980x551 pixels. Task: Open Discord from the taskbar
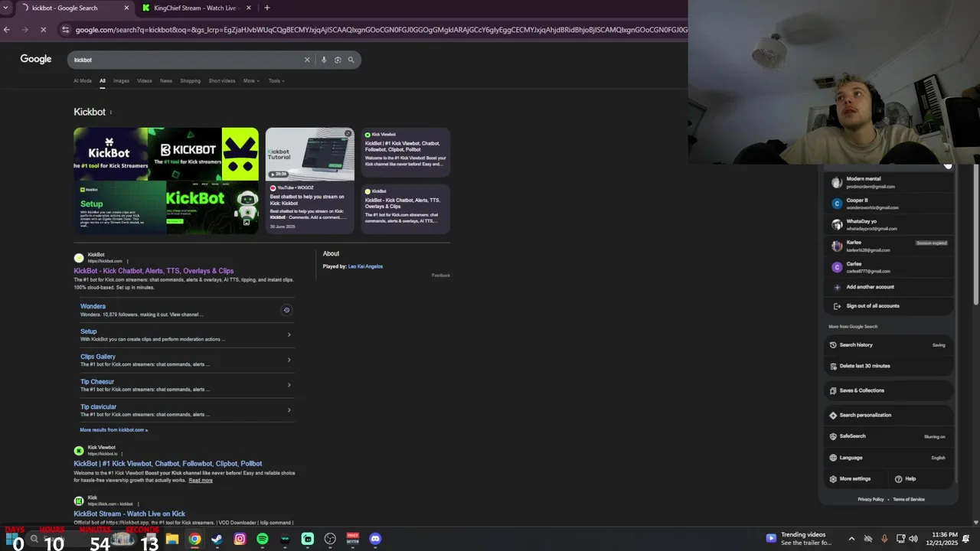375,539
